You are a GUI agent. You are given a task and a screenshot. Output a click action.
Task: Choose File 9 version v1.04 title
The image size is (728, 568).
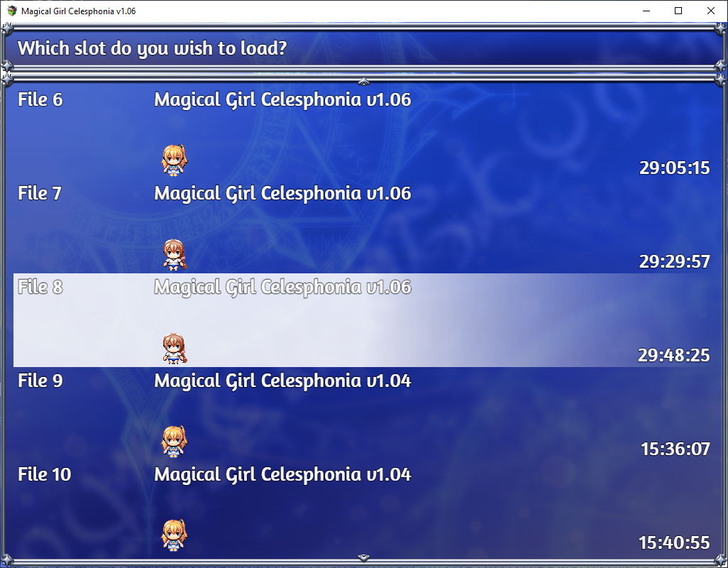click(x=282, y=381)
